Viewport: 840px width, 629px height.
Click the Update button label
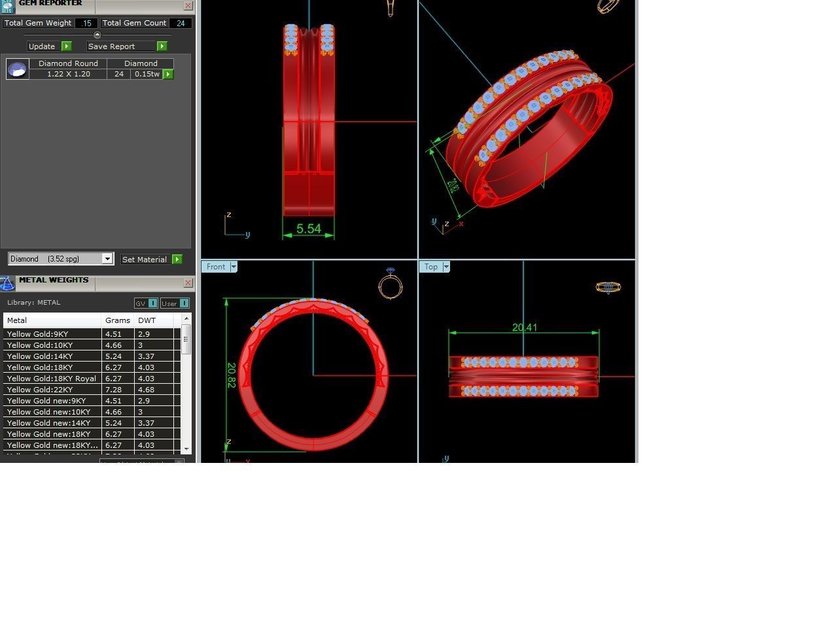click(42, 46)
